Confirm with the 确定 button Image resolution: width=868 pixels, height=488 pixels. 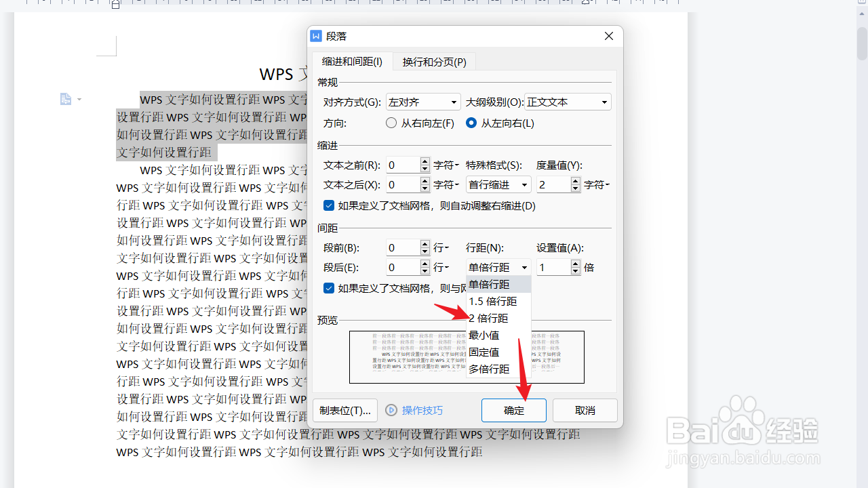click(x=514, y=410)
